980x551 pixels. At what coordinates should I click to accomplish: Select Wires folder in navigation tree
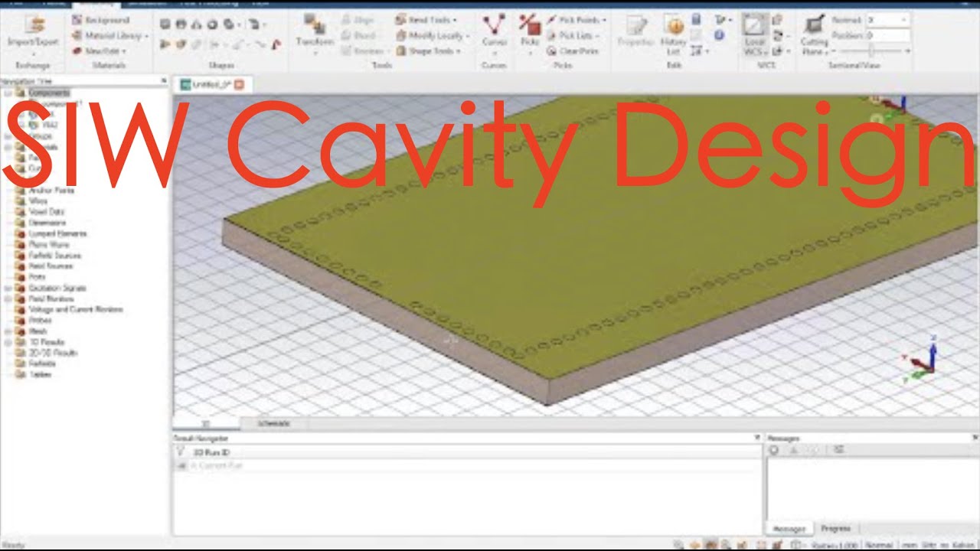click(38, 201)
